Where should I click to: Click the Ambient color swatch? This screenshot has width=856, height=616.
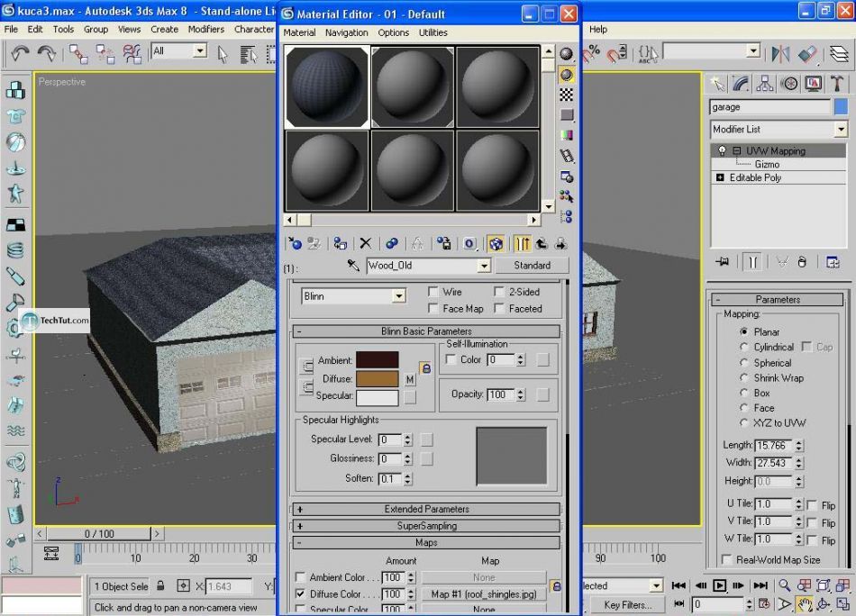[378, 360]
